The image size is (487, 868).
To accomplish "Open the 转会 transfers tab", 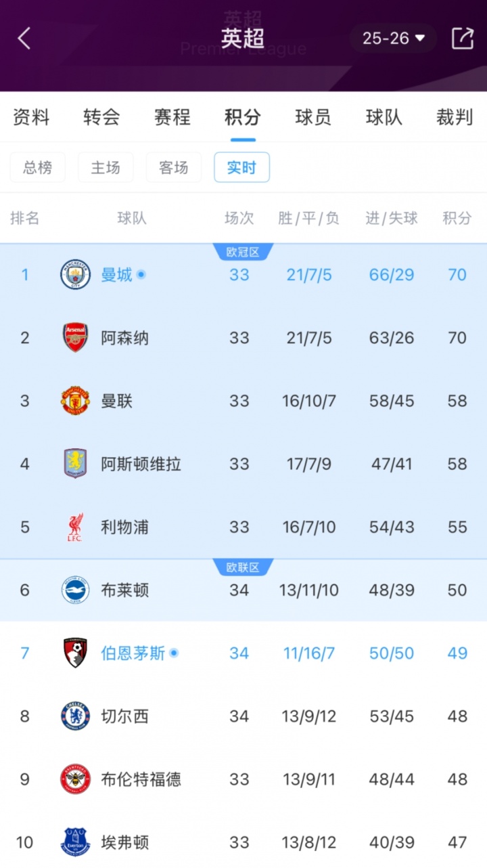I will 101,117.
